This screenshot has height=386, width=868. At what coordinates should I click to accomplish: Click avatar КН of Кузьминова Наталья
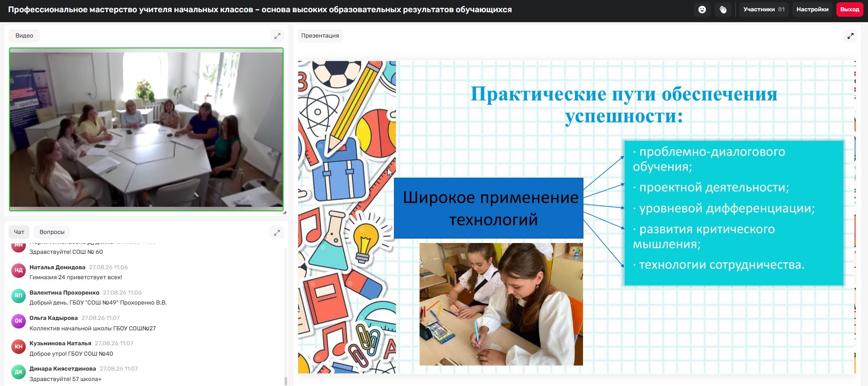click(x=19, y=347)
